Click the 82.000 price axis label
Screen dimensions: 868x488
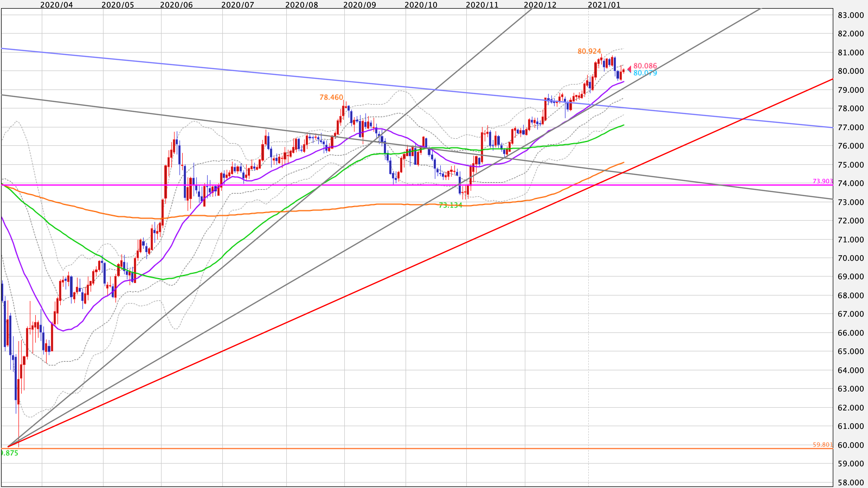click(x=851, y=34)
